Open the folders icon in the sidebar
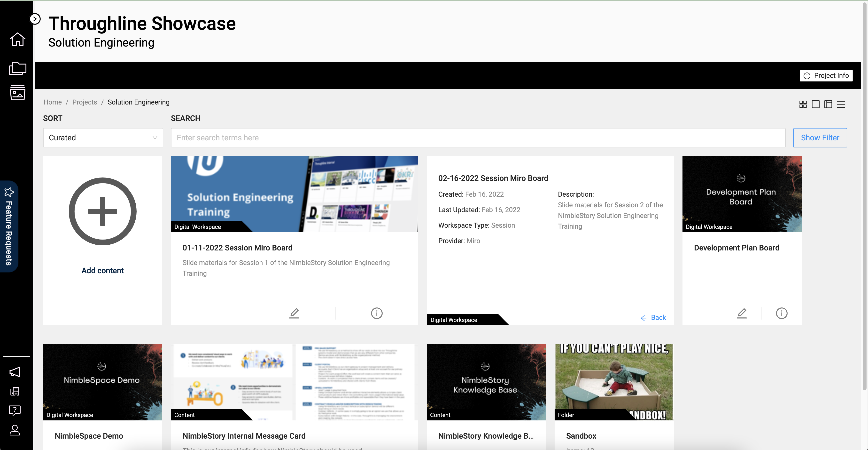868x450 pixels. pos(17,68)
